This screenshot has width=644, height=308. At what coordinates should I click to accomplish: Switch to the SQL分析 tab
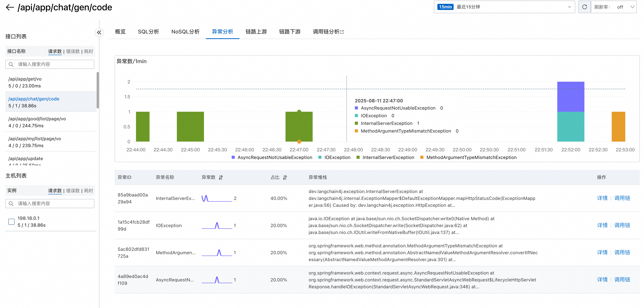(148, 32)
